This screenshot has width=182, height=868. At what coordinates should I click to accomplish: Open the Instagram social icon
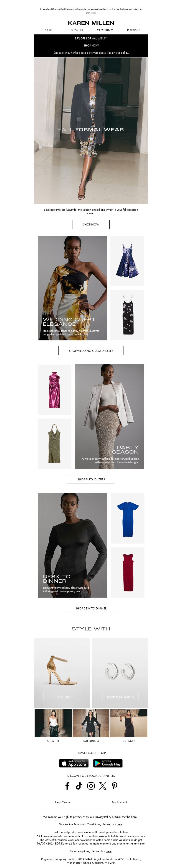[91, 786]
